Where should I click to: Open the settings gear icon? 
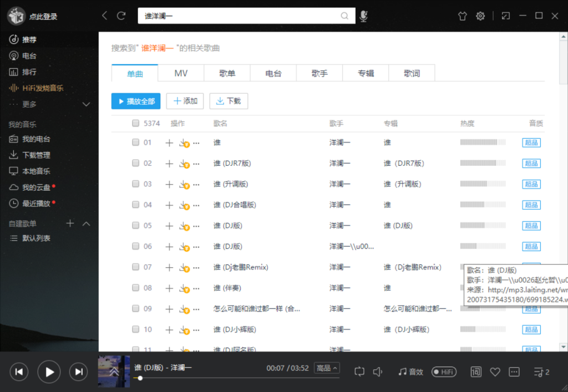[480, 16]
